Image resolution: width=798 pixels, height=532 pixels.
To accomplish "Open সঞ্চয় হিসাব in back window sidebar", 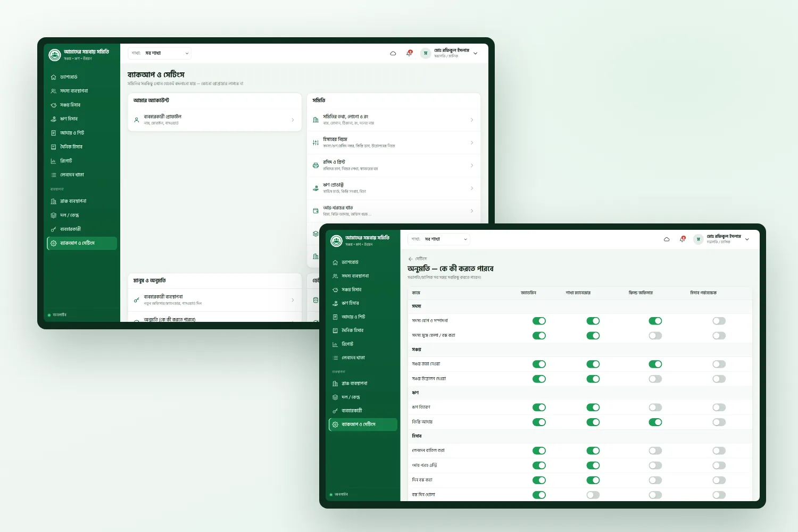I will coord(82,105).
